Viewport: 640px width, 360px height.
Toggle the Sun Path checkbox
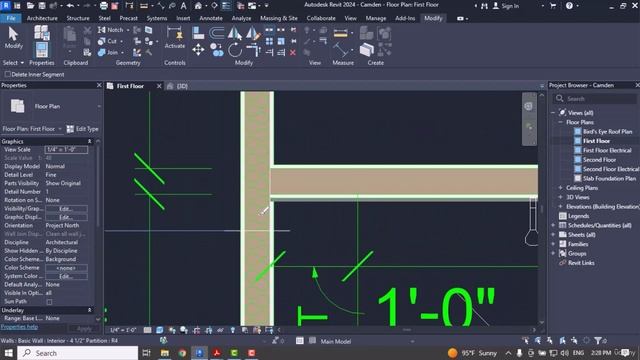[49, 302]
